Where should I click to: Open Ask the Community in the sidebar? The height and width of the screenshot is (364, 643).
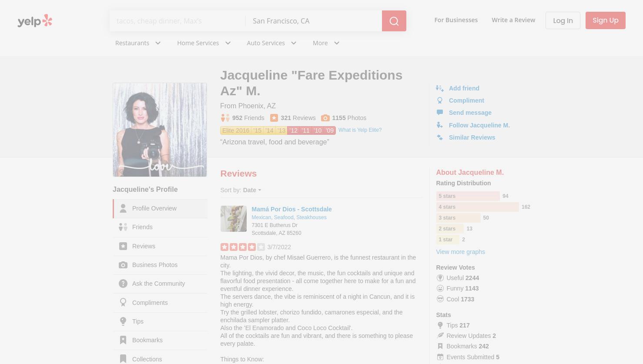(x=160, y=284)
